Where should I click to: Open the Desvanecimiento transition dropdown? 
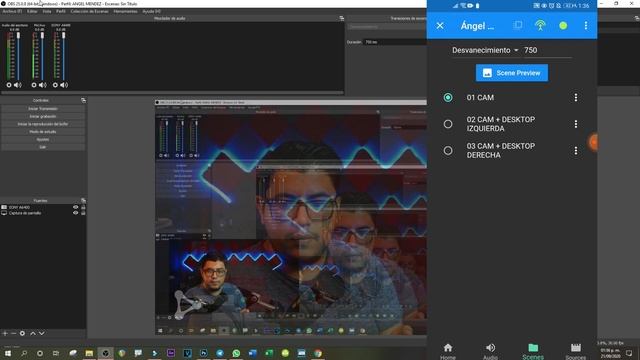[485, 50]
